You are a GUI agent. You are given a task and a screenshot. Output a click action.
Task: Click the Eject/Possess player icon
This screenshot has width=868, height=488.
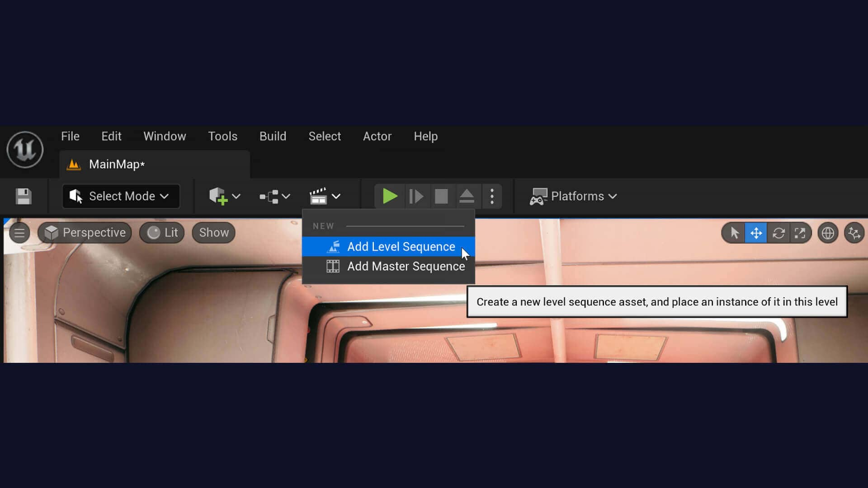[467, 196]
